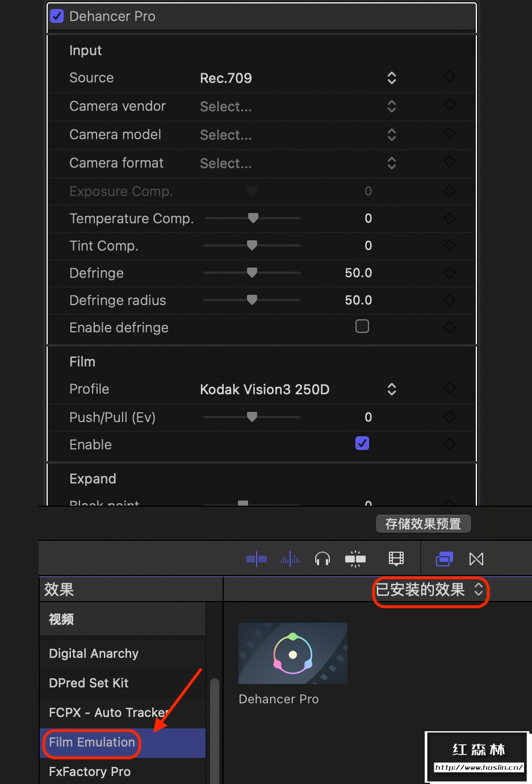Disable the Dehancer Pro effect checkbox
532x784 pixels.
[57, 16]
